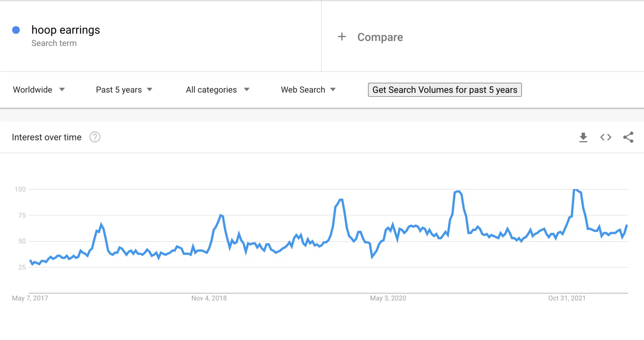The height and width of the screenshot is (340, 644).
Task: Click the May 3, 2020 axis label
Action: [x=388, y=298]
